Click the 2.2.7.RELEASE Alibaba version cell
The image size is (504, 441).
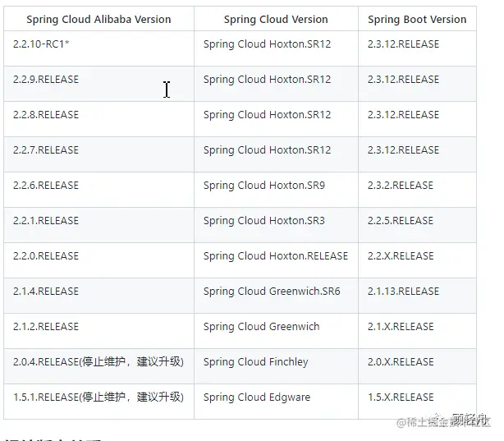(99, 154)
